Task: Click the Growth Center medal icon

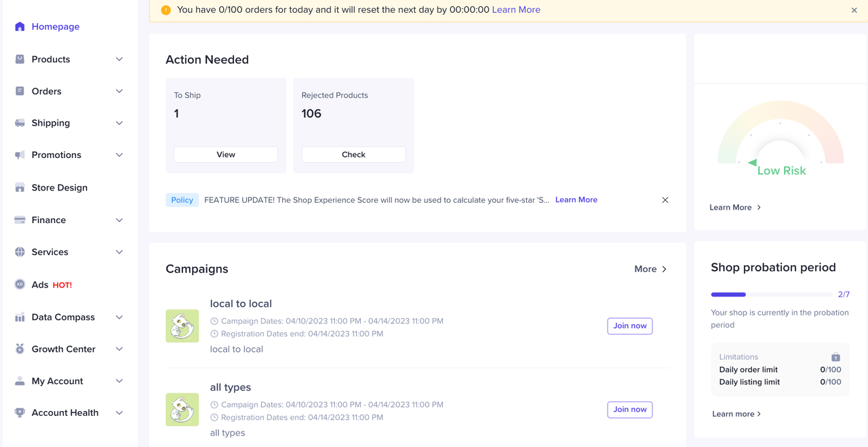Action: 20,349
